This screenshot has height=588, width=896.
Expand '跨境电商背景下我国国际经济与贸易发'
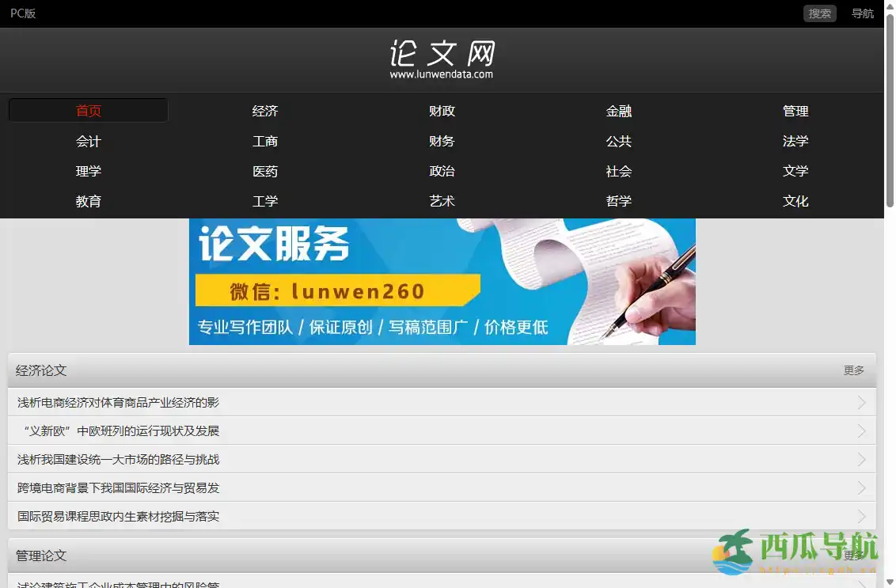click(861, 487)
